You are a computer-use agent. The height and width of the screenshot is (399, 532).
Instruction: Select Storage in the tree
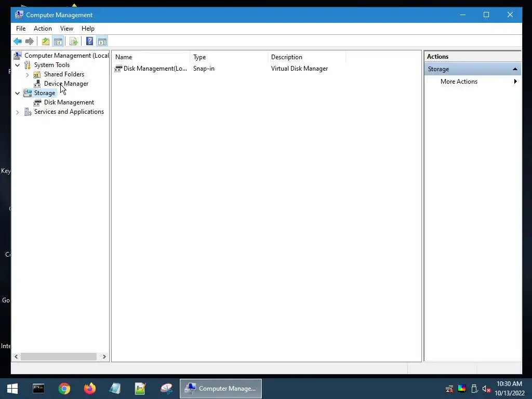click(x=45, y=93)
